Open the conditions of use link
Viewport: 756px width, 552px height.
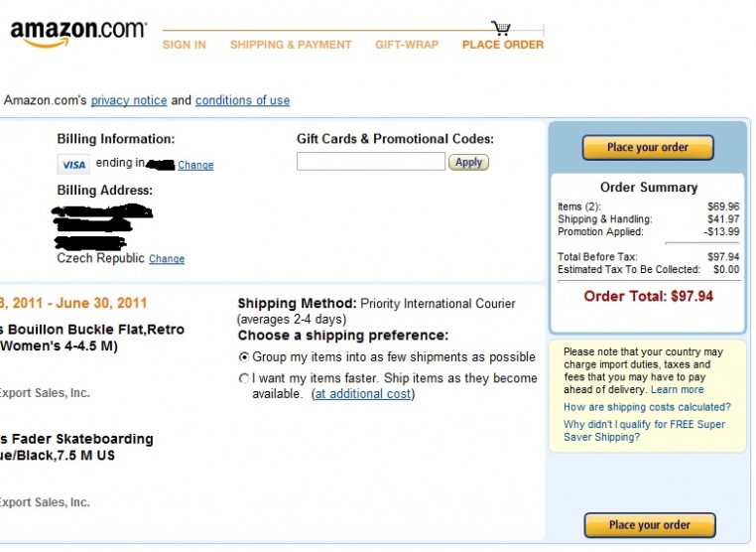242,100
